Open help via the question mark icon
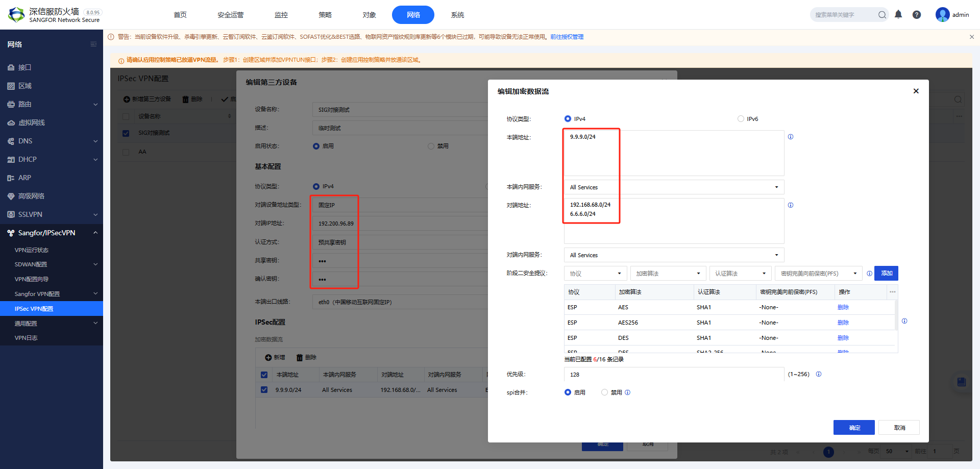The width and height of the screenshot is (980, 469). (917, 15)
